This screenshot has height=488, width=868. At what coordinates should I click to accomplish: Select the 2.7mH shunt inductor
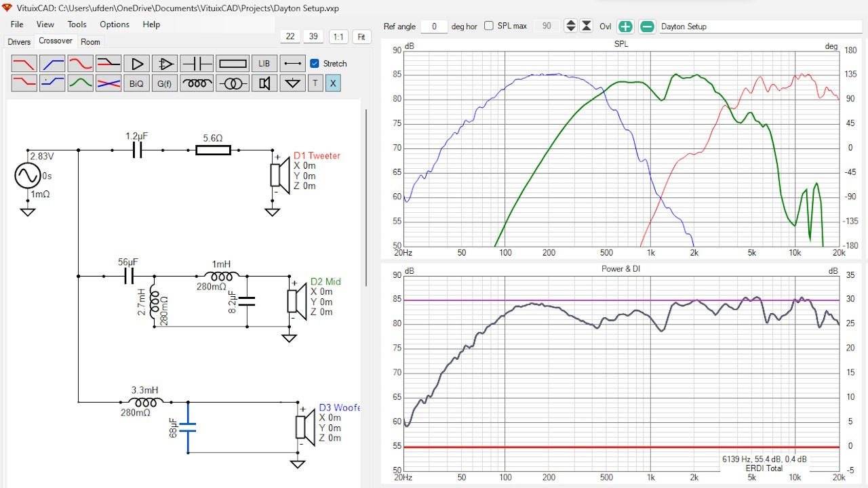click(x=153, y=301)
